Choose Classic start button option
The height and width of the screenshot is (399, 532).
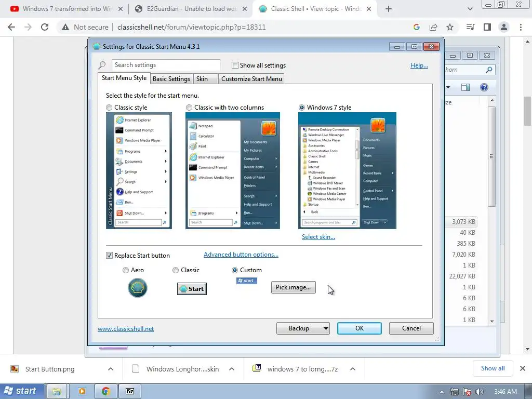coord(176,270)
